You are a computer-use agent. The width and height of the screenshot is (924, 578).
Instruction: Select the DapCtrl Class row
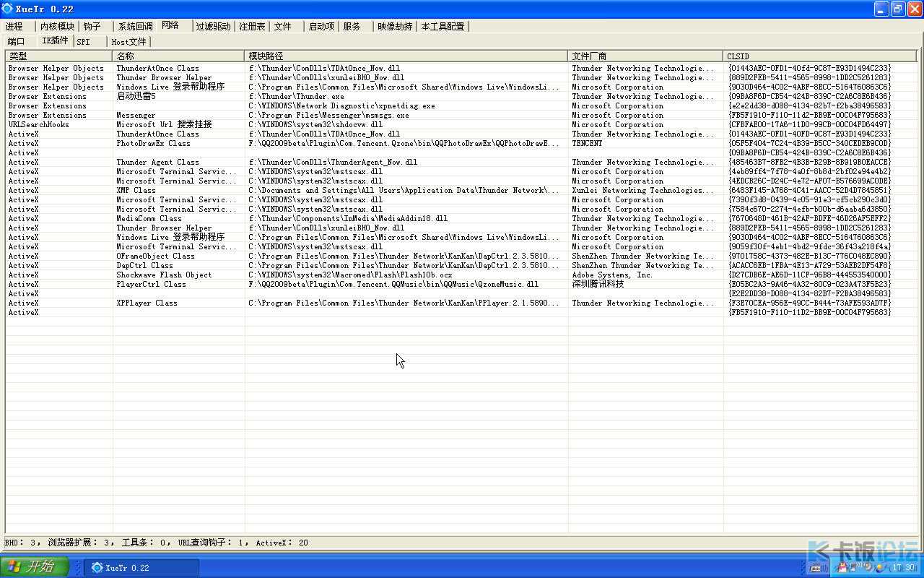coord(461,265)
